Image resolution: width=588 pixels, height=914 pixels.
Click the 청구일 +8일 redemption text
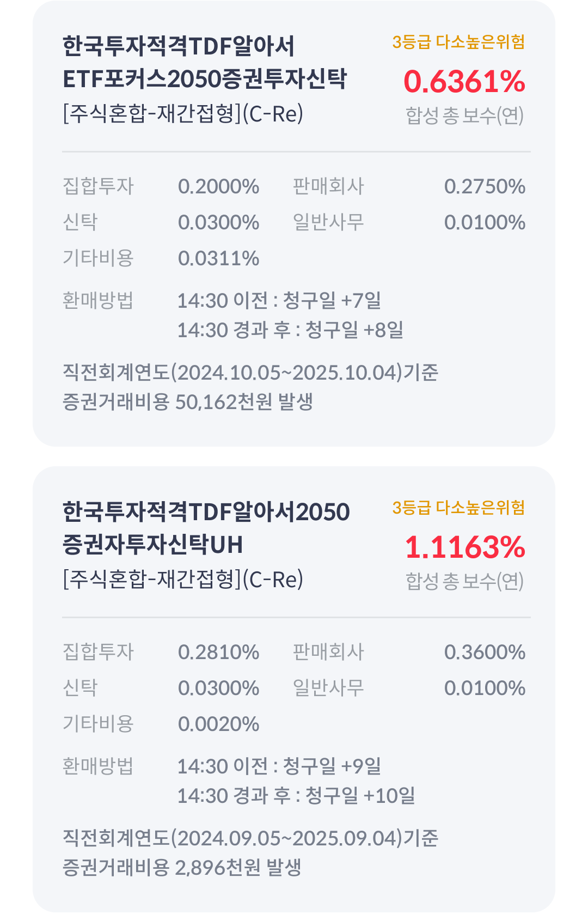coord(354,330)
